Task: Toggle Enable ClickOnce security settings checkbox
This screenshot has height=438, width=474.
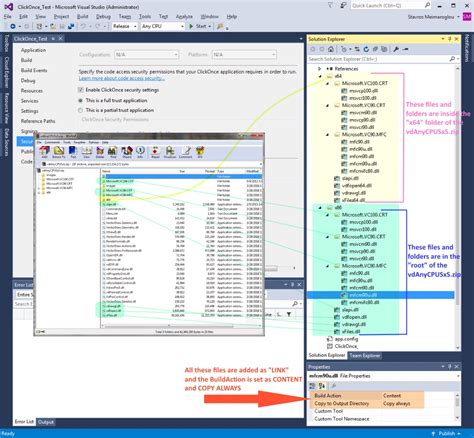Action: (x=80, y=90)
